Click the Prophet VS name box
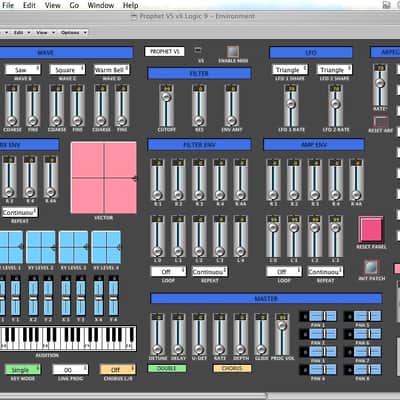This screenshot has height=400, width=400. (x=165, y=51)
